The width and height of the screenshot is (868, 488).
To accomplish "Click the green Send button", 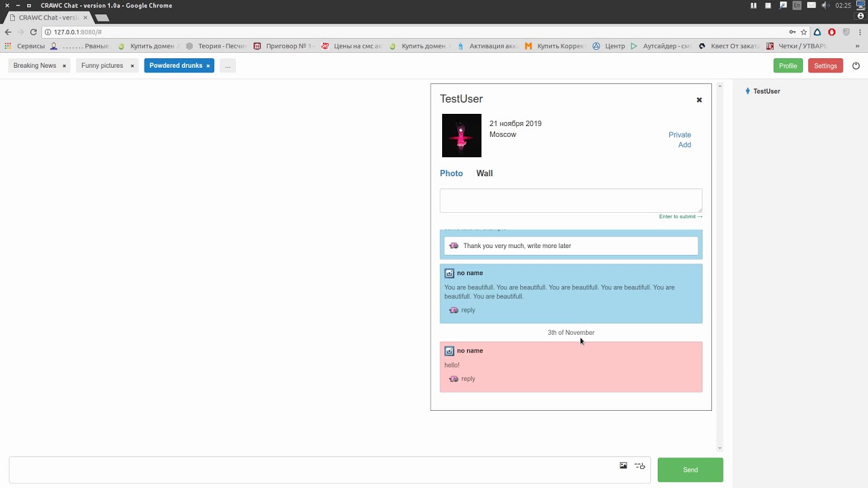I will [x=690, y=470].
